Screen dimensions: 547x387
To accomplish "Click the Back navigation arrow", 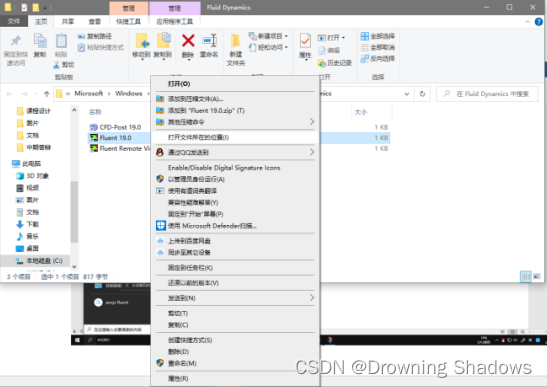I will point(9,94).
